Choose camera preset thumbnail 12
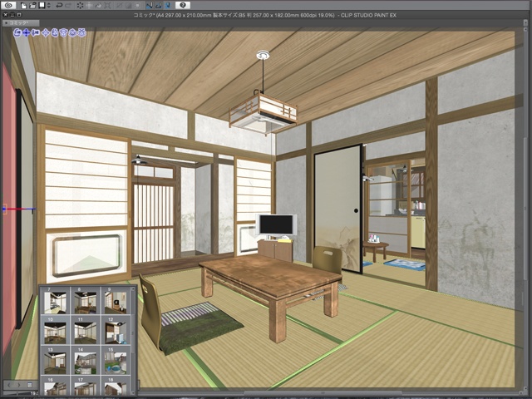 pyautogui.click(x=116, y=331)
